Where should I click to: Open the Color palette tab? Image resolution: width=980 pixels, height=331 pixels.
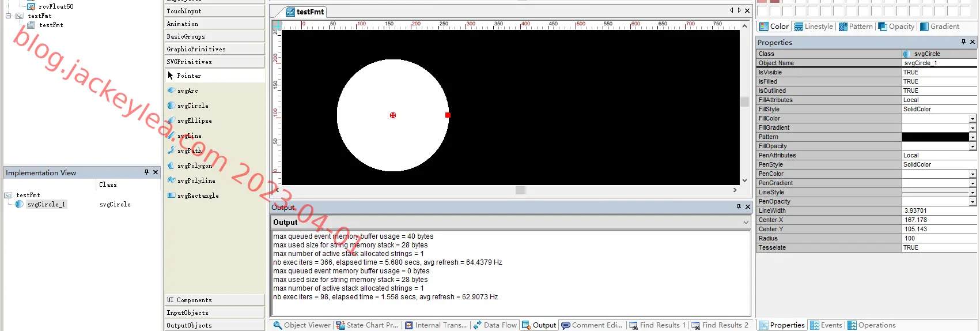pos(774,27)
